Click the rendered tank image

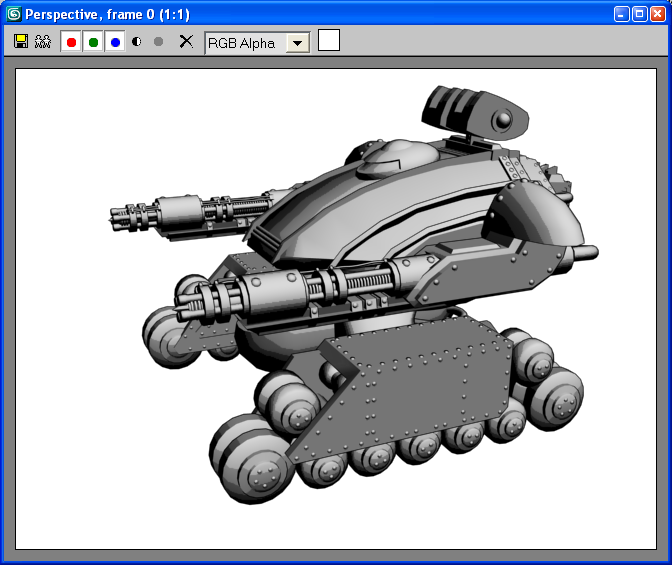click(336, 309)
